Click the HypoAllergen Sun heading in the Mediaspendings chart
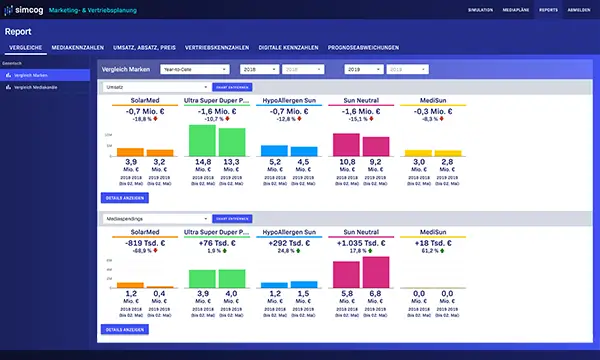Viewport: 600px width, 360px height. tap(289, 232)
